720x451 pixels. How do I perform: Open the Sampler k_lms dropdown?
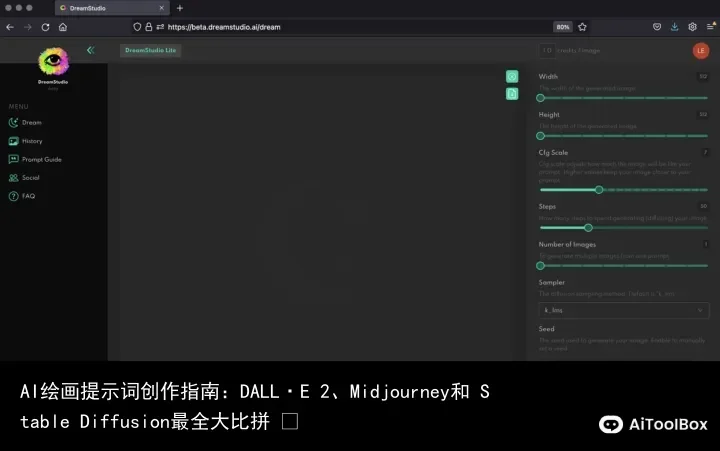point(624,310)
